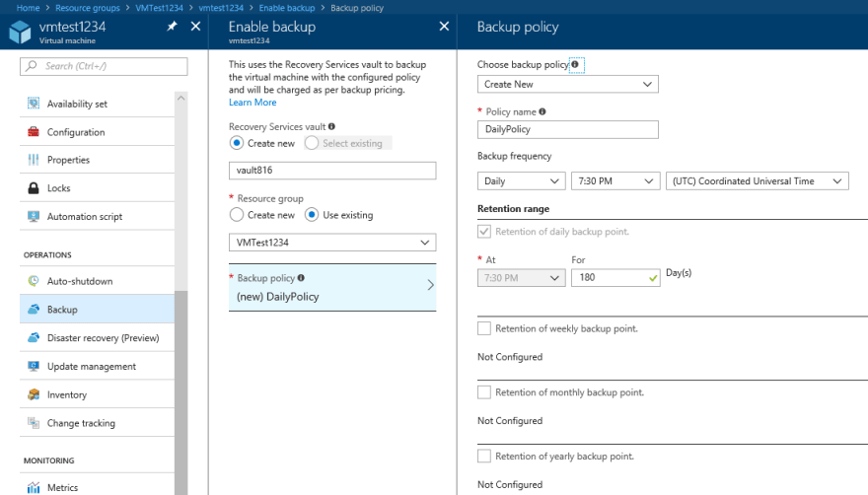Click the Update management icon
The width and height of the screenshot is (868, 495).
[x=34, y=366]
